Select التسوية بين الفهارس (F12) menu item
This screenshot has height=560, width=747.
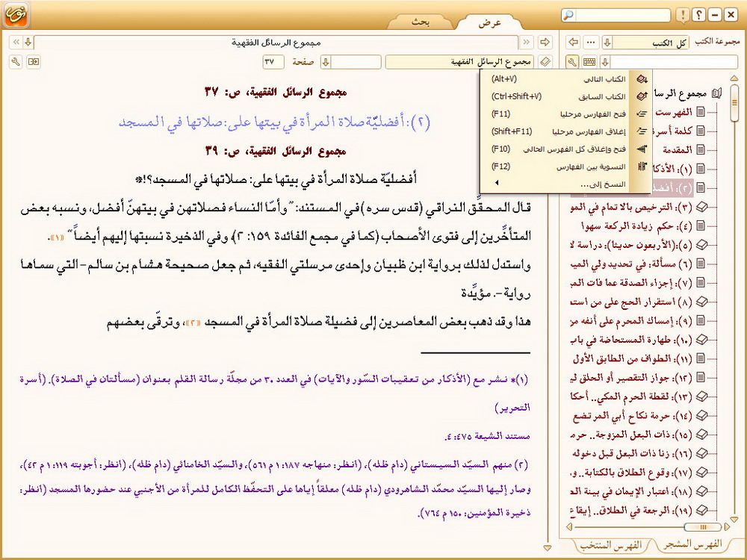coord(566,167)
